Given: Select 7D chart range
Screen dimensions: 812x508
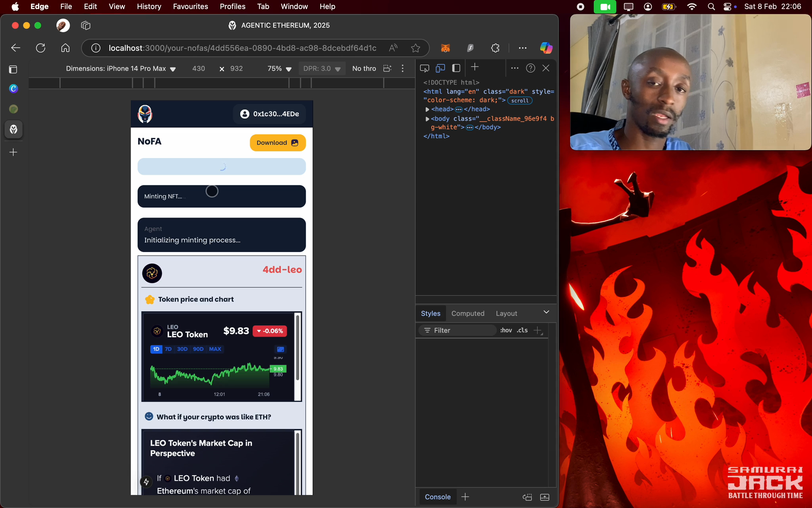Looking at the screenshot, I should (168, 349).
